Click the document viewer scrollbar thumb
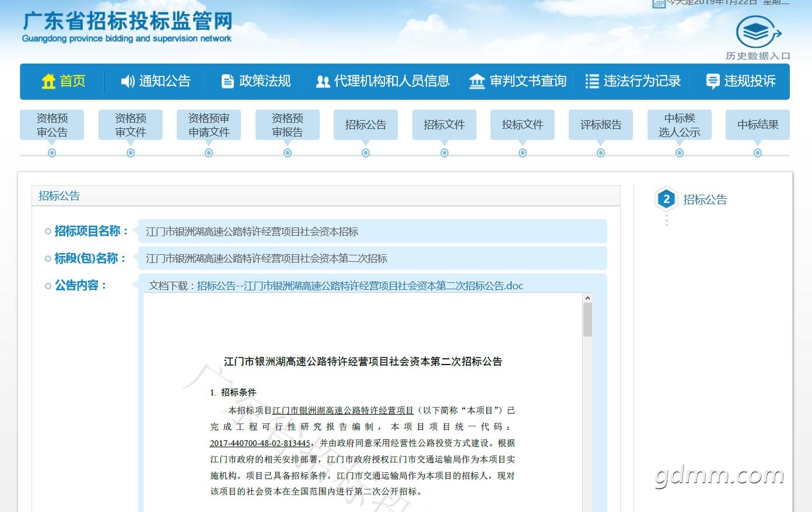 [x=587, y=320]
